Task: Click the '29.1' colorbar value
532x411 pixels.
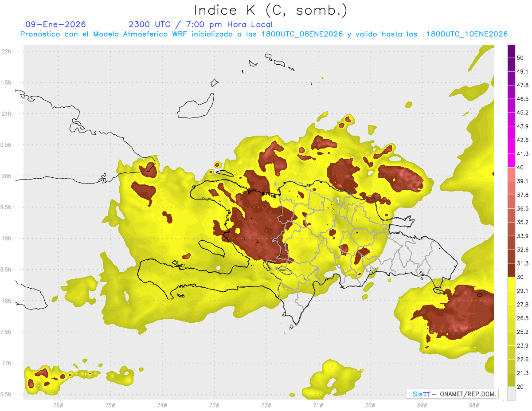Action: (523, 291)
